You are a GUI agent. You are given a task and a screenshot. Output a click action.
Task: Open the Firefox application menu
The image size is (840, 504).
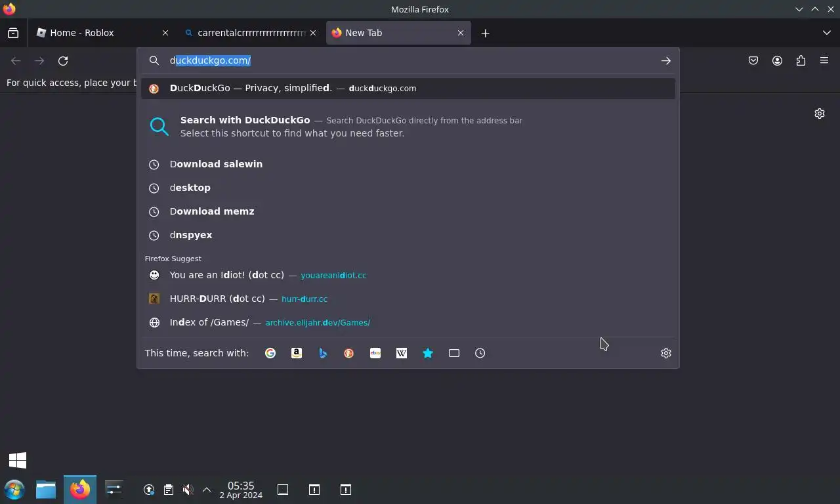824,60
